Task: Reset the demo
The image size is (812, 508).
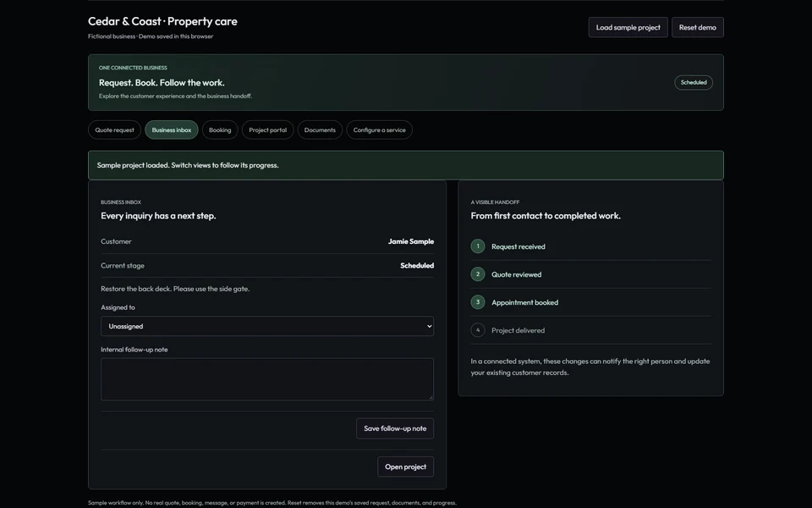Action: (698, 27)
